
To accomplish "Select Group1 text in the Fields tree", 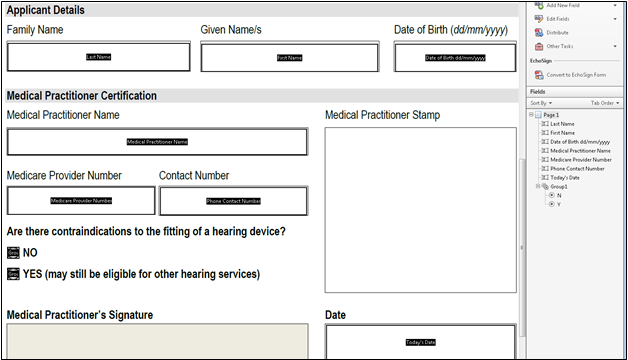I will (x=559, y=187).
